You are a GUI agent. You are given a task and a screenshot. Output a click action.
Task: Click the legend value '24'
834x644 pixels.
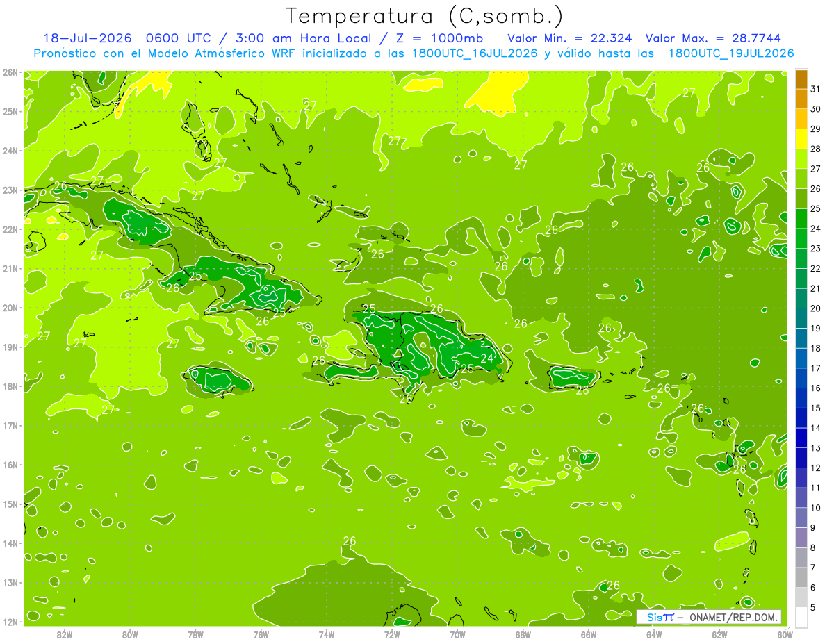click(x=816, y=229)
